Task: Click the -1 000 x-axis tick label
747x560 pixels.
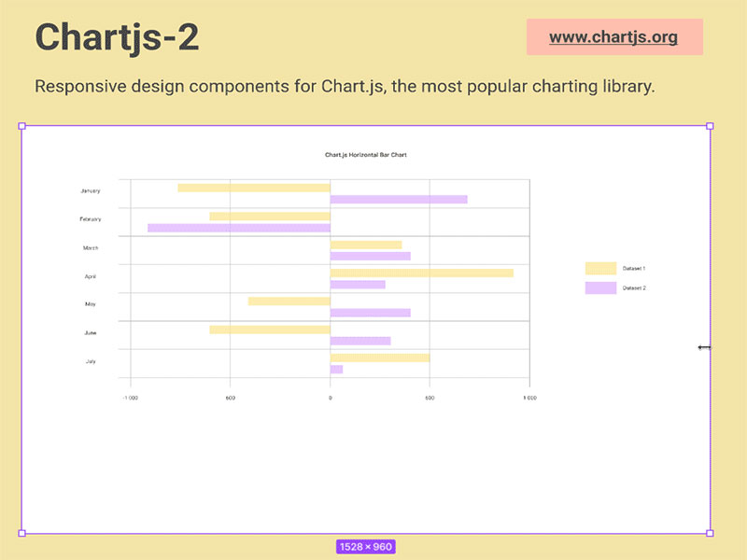Action: [130, 399]
